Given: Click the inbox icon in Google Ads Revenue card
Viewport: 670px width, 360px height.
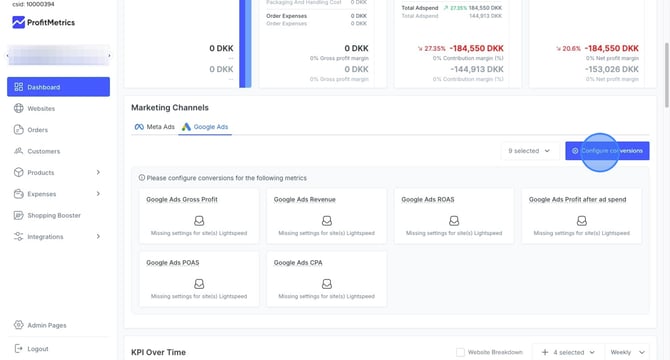Looking at the screenshot, I should pyautogui.click(x=327, y=221).
